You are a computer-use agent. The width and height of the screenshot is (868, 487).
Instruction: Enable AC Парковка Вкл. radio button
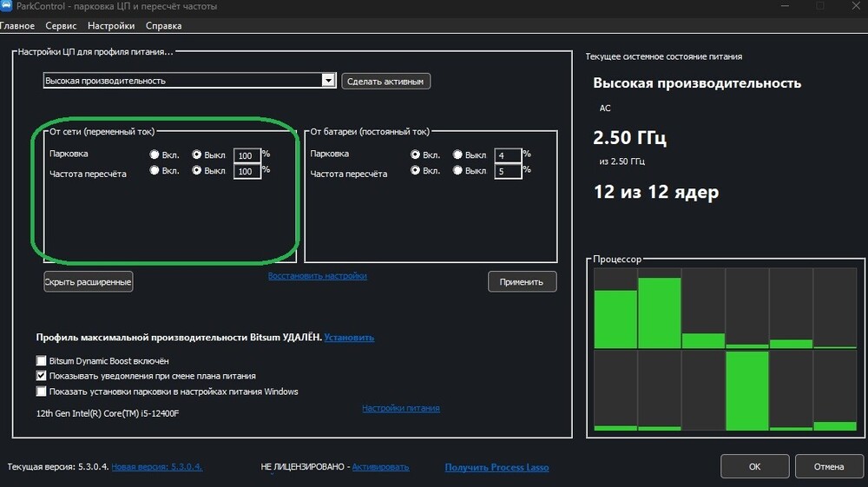(x=155, y=155)
